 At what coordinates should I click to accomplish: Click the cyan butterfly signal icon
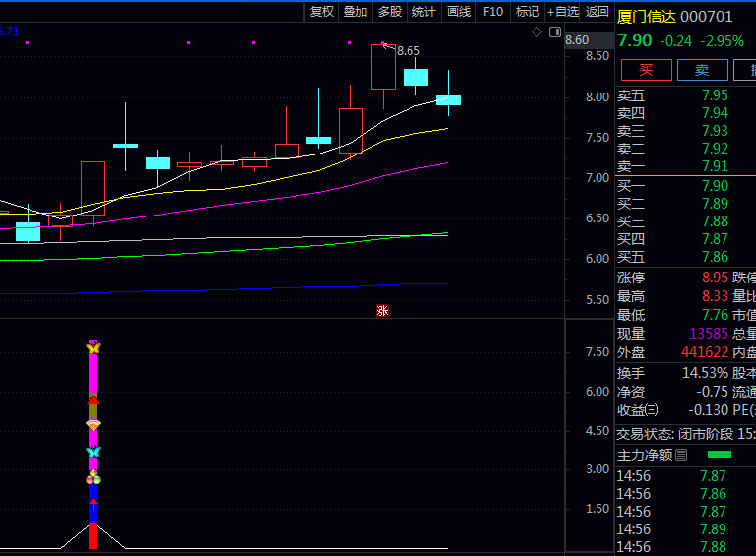click(x=94, y=452)
